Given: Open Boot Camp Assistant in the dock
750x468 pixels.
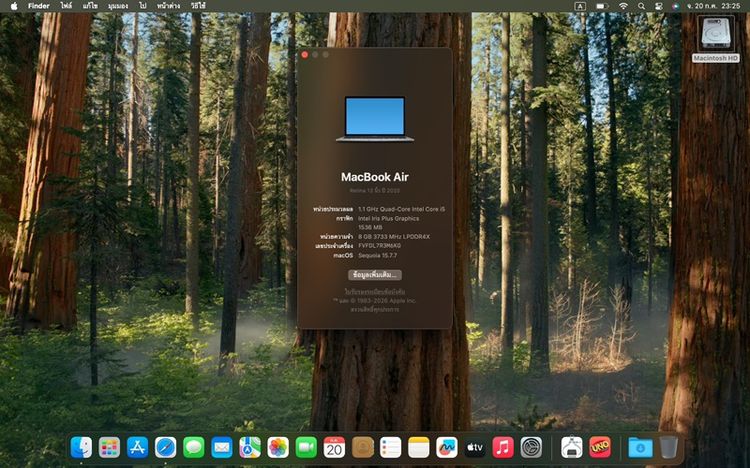Looking at the screenshot, I should click(572, 447).
